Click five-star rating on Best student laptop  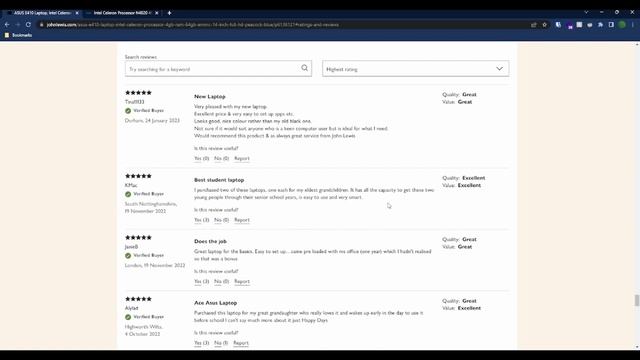[138, 176]
